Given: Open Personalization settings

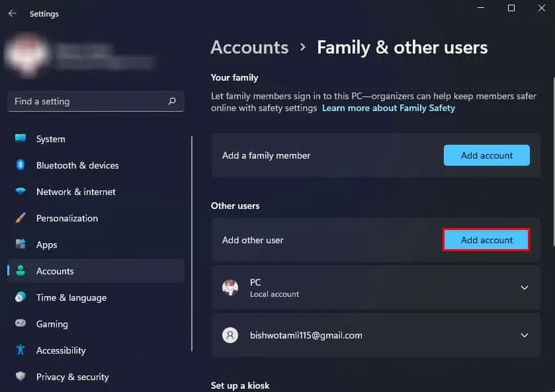Looking at the screenshot, I should click(x=67, y=218).
